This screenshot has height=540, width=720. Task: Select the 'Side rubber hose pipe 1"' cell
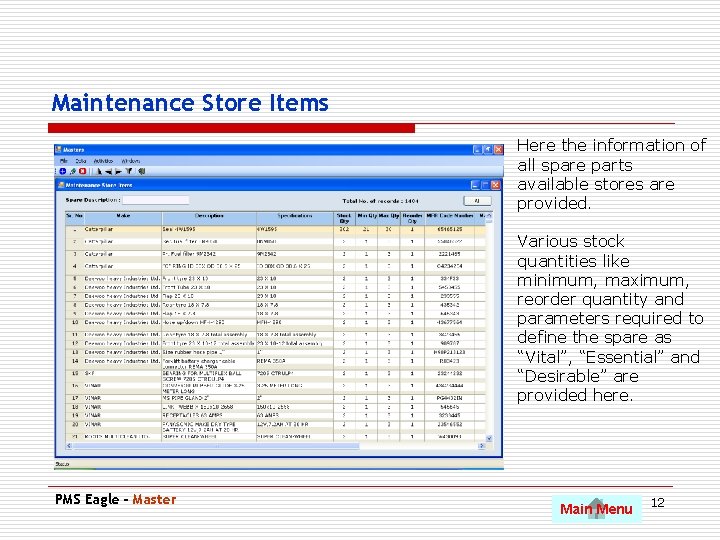pyautogui.click(x=209, y=352)
